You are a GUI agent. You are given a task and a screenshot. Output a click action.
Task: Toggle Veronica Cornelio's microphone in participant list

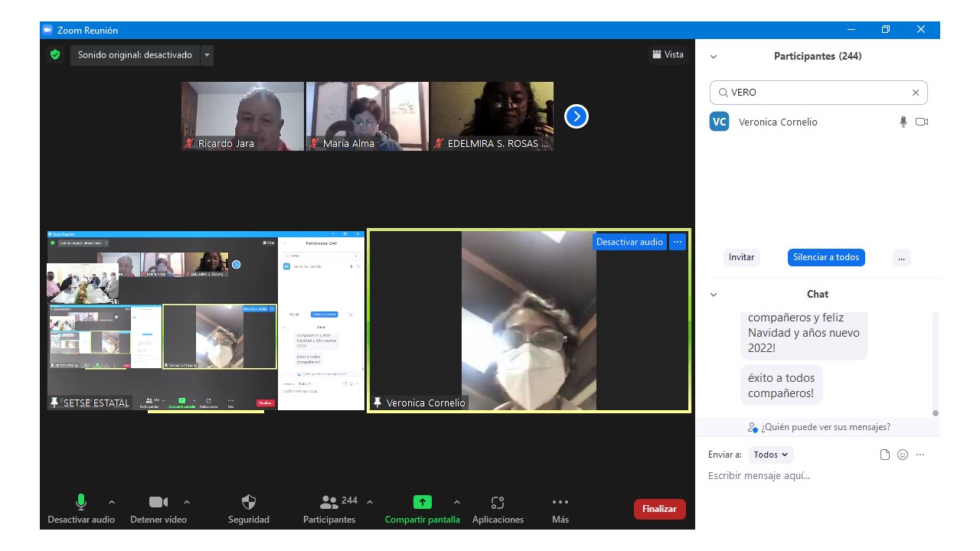pyautogui.click(x=903, y=122)
